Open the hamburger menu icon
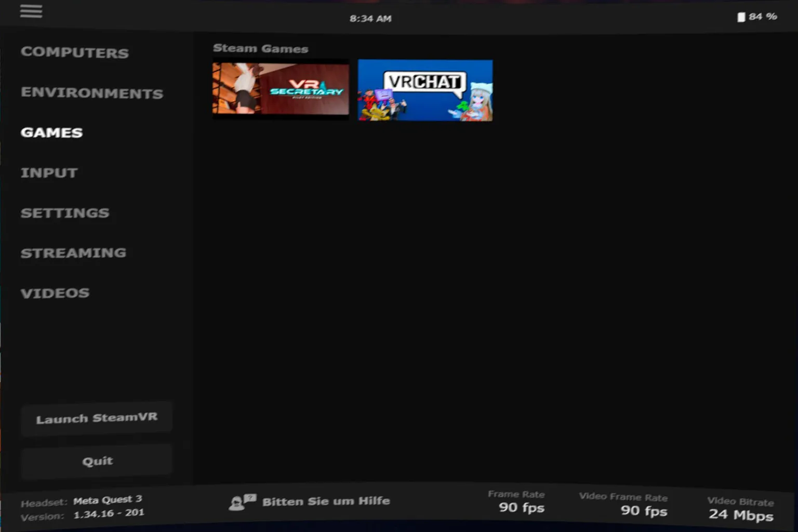This screenshot has height=532, width=798. click(x=31, y=11)
